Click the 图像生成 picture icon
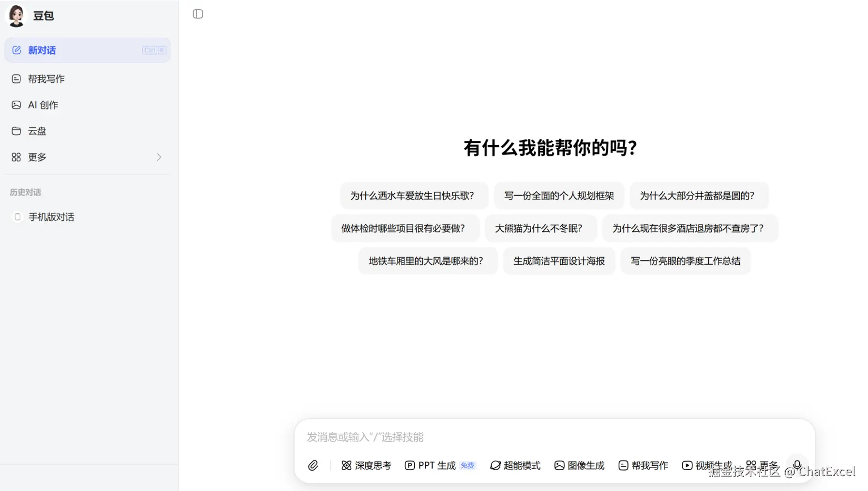Image resolution: width=868 pixels, height=491 pixels. coord(559,465)
